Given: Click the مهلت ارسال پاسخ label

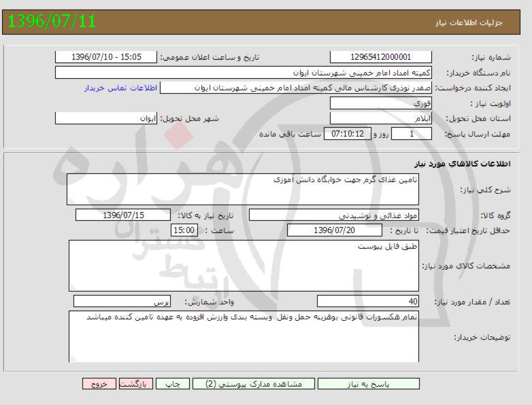Looking at the screenshot, I should click(478, 135).
